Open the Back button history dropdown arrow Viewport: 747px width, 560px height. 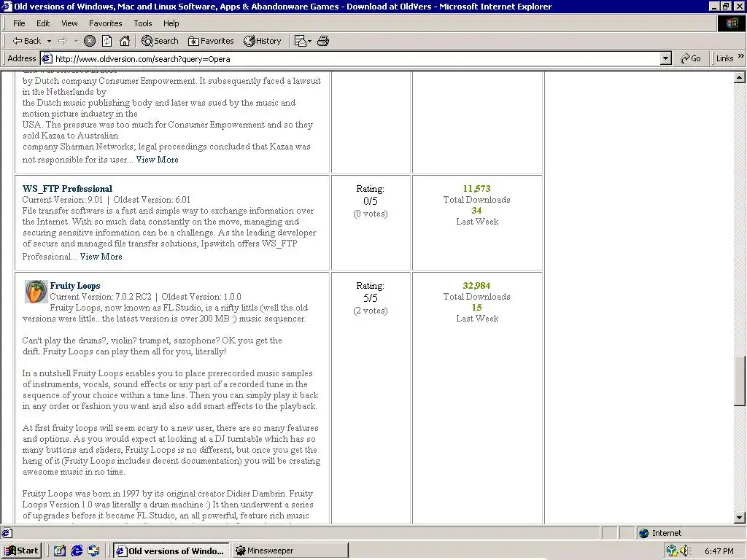(x=49, y=41)
